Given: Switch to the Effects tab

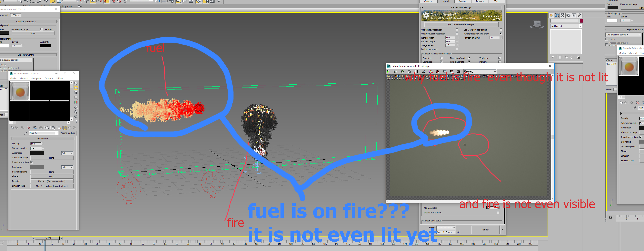Looking at the screenshot, I should [16, 15].
